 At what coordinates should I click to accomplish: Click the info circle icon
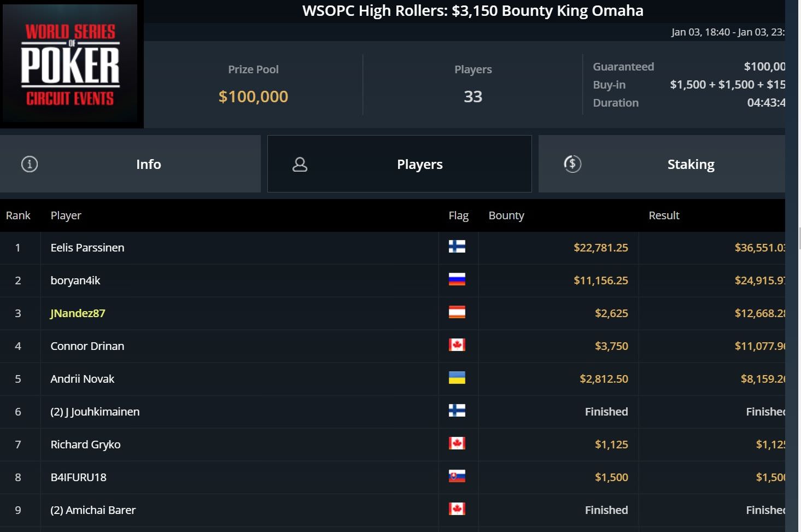click(30, 164)
